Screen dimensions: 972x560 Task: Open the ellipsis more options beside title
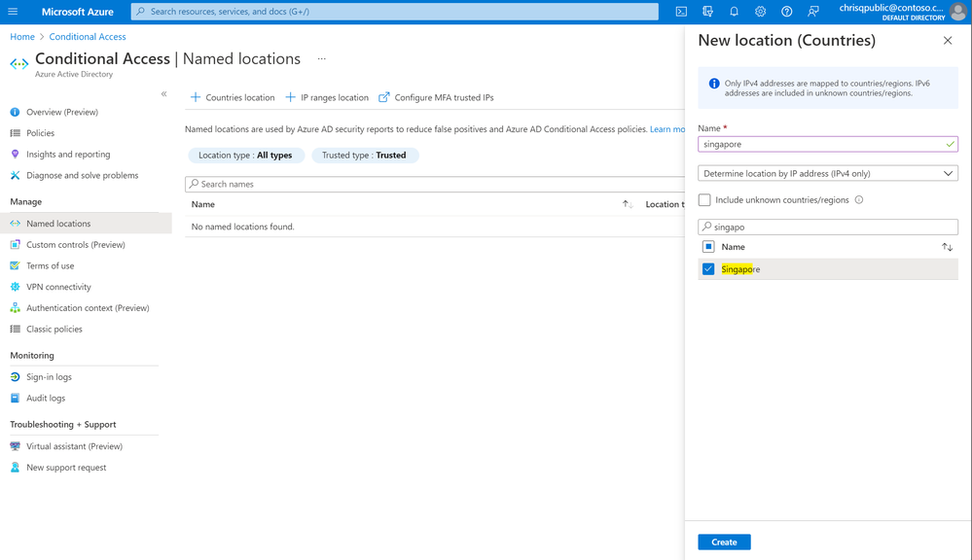click(322, 59)
